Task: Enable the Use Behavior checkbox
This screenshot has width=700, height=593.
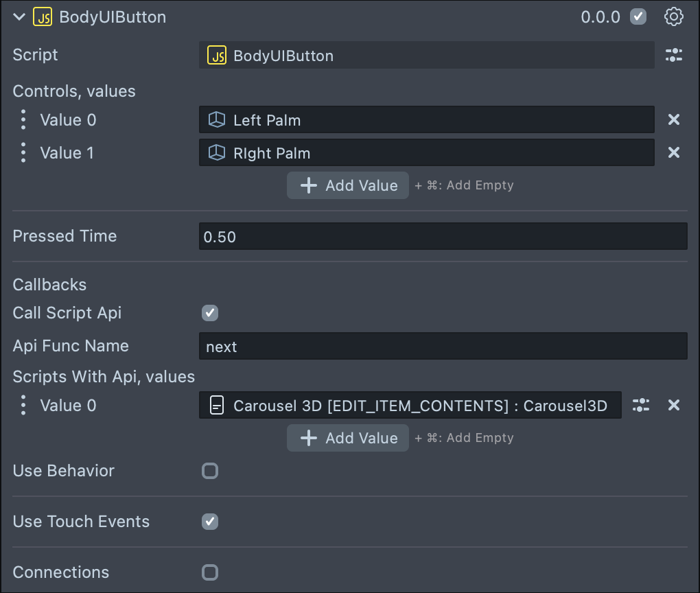Action: 210,471
